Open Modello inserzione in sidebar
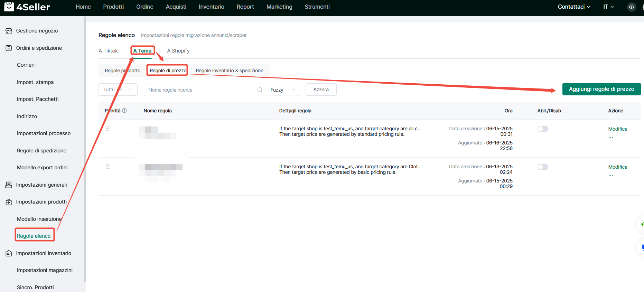Screen dimensions: 644x292 [x=39, y=219]
